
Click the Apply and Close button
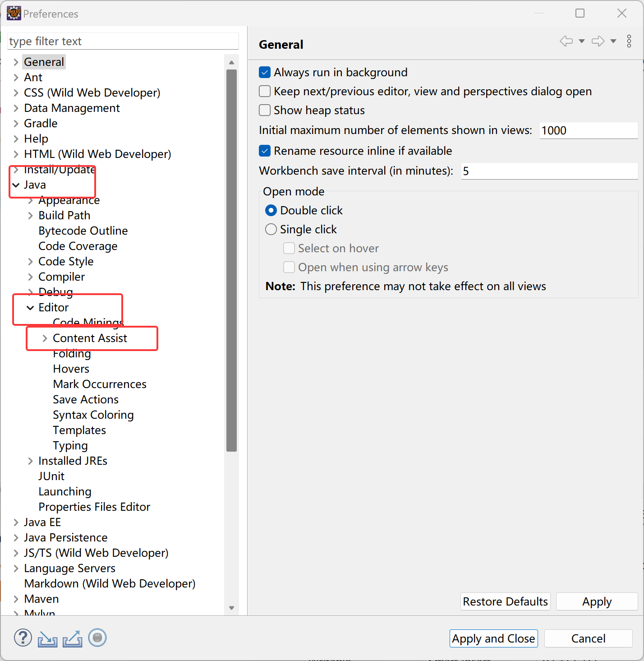tap(493, 639)
